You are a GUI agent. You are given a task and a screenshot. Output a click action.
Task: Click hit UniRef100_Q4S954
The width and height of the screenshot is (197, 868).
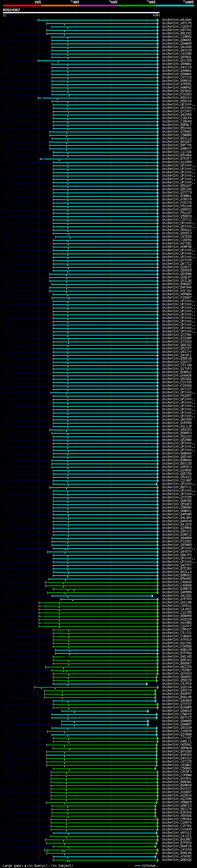click(176, 115)
